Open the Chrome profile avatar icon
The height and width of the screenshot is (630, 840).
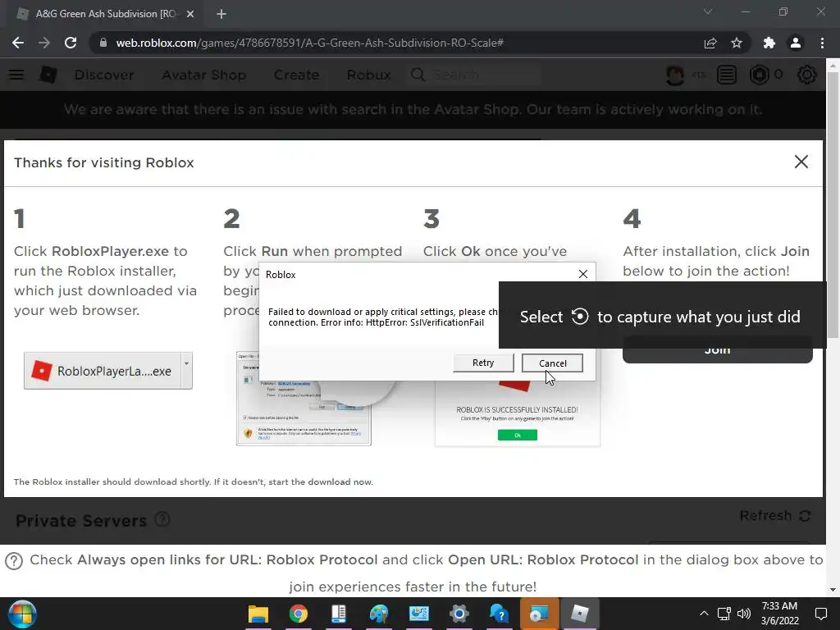click(796, 43)
